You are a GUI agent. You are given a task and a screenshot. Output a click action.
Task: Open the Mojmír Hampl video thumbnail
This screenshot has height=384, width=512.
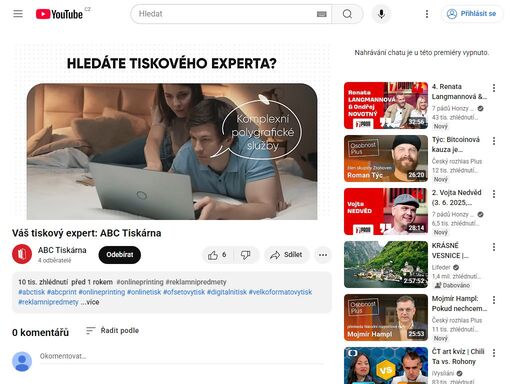click(x=386, y=317)
